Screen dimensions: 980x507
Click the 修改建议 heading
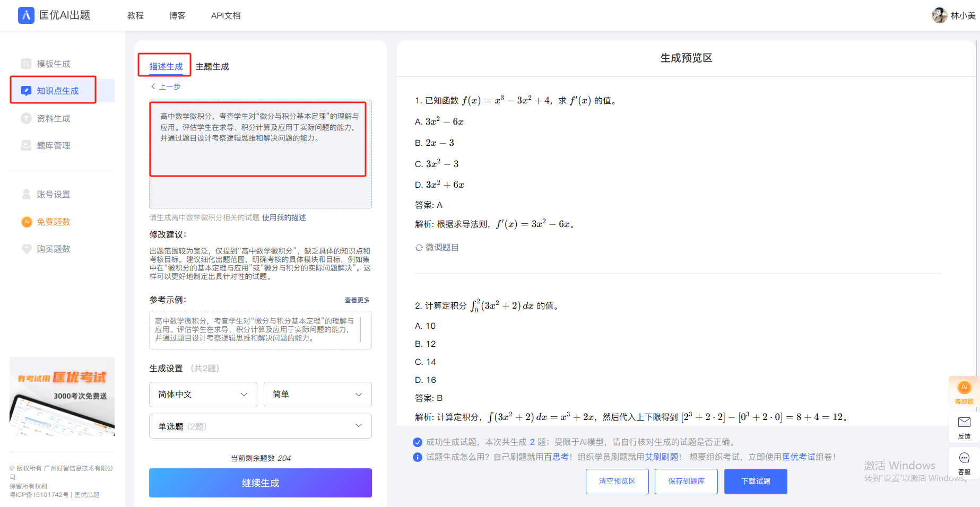[168, 234]
